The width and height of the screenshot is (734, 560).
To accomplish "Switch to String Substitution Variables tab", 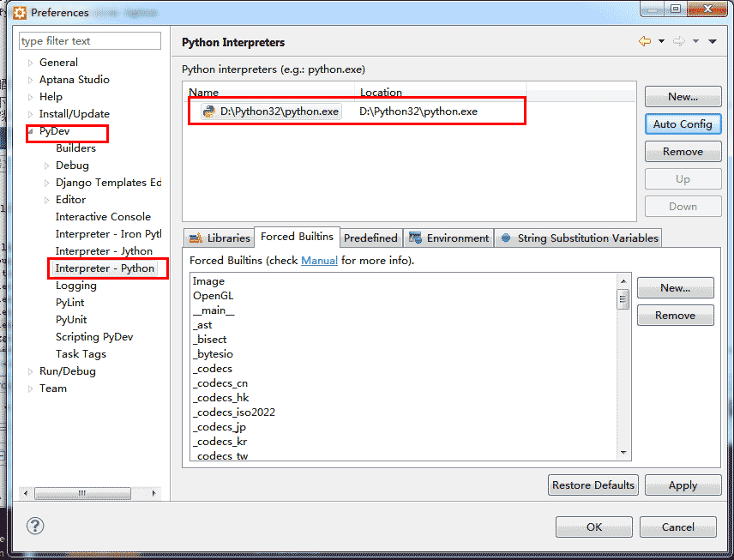I will [x=579, y=238].
